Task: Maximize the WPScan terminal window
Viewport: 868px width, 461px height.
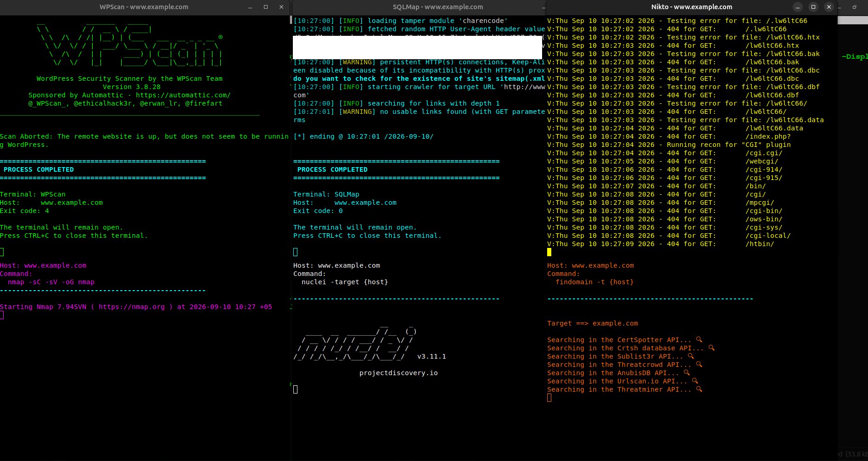Action: click(x=266, y=7)
